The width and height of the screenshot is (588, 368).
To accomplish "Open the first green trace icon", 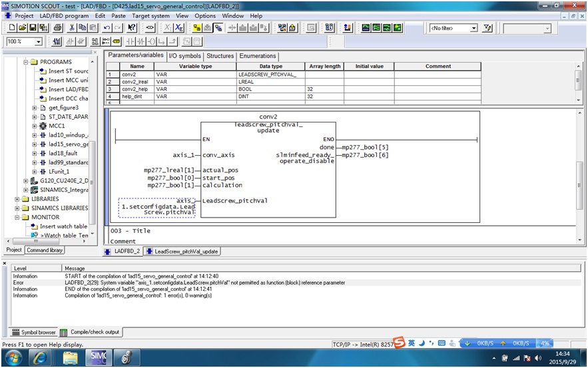I will pyautogui.click(x=366, y=28).
